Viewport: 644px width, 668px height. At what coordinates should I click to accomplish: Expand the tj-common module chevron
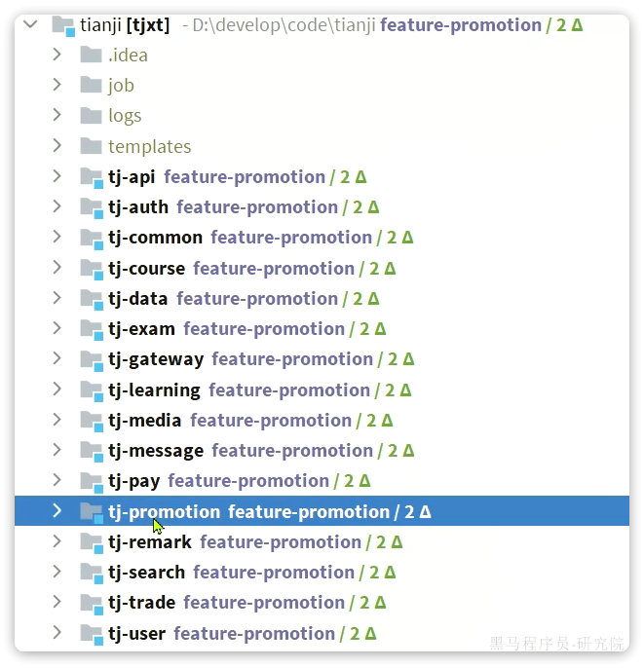pyautogui.click(x=57, y=237)
